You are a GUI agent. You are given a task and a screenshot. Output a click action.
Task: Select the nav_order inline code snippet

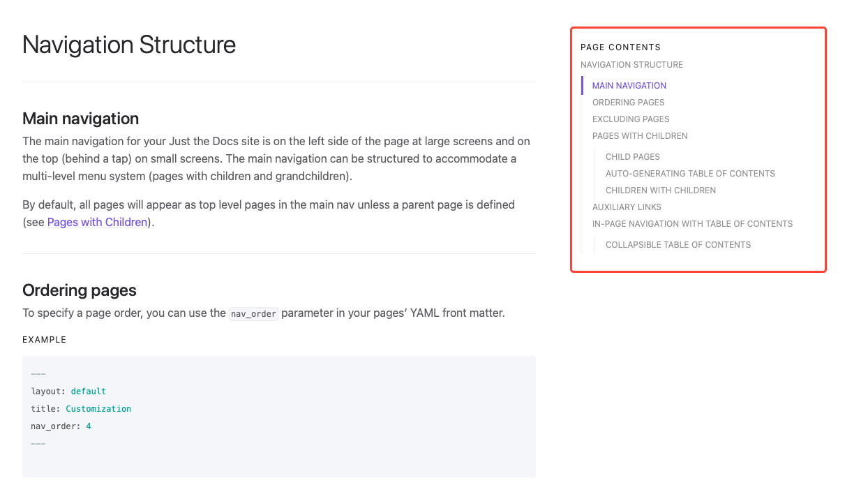tap(253, 313)
